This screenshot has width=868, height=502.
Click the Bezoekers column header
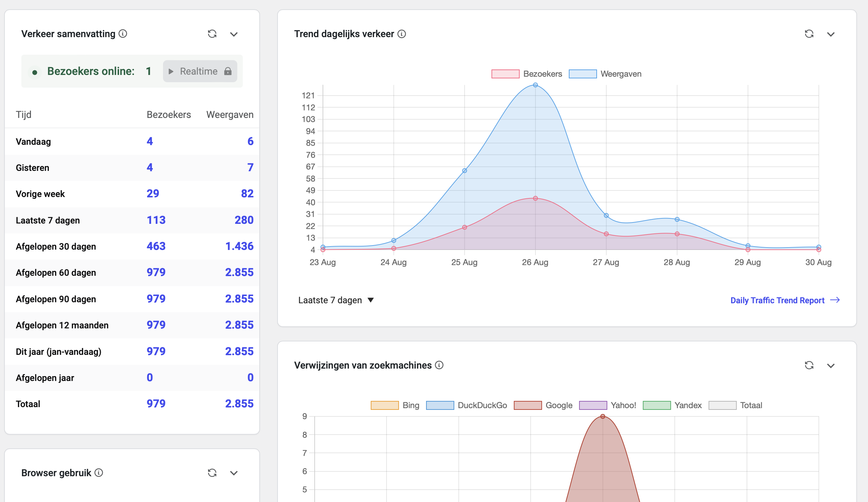(169, 114)
